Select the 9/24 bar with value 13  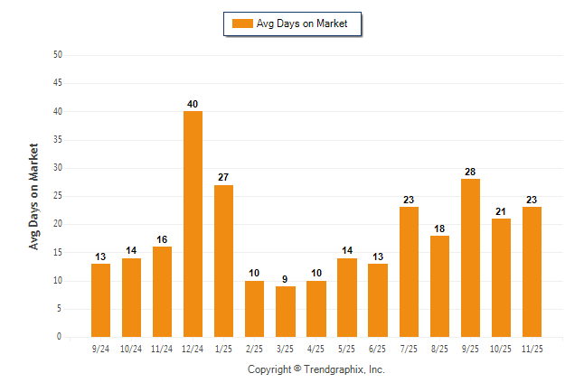(x=100, y=300)
